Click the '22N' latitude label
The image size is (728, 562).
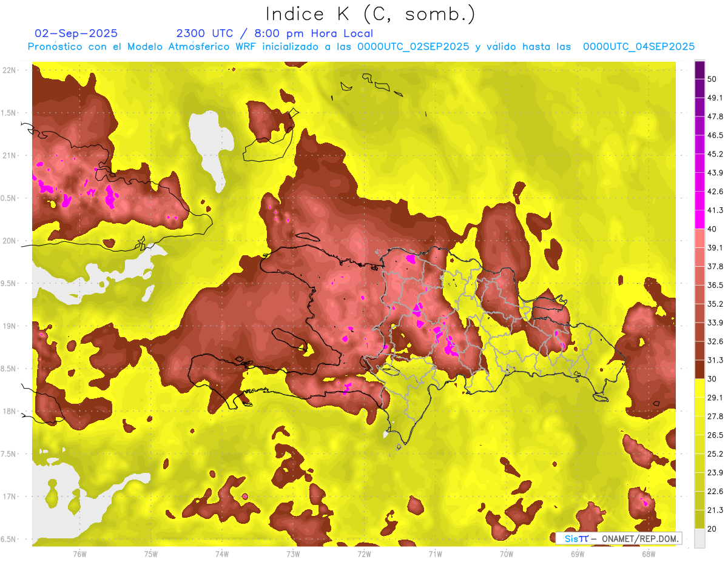(10, 70)
